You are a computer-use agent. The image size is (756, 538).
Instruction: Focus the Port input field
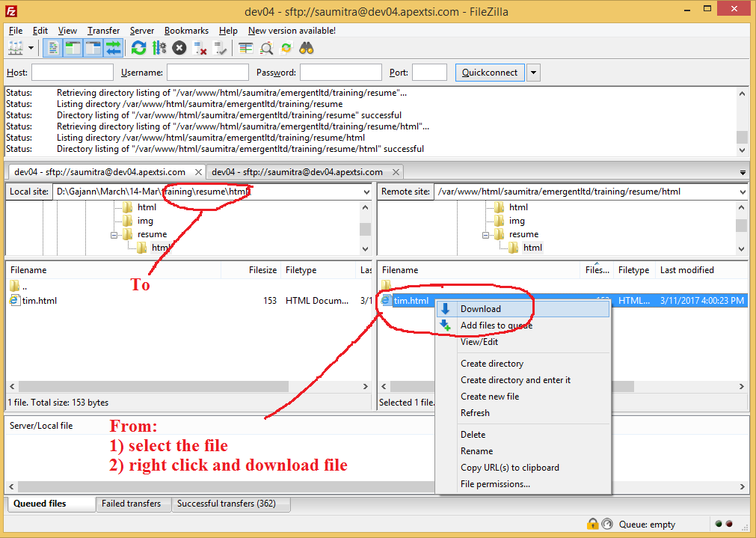point(429,73)
